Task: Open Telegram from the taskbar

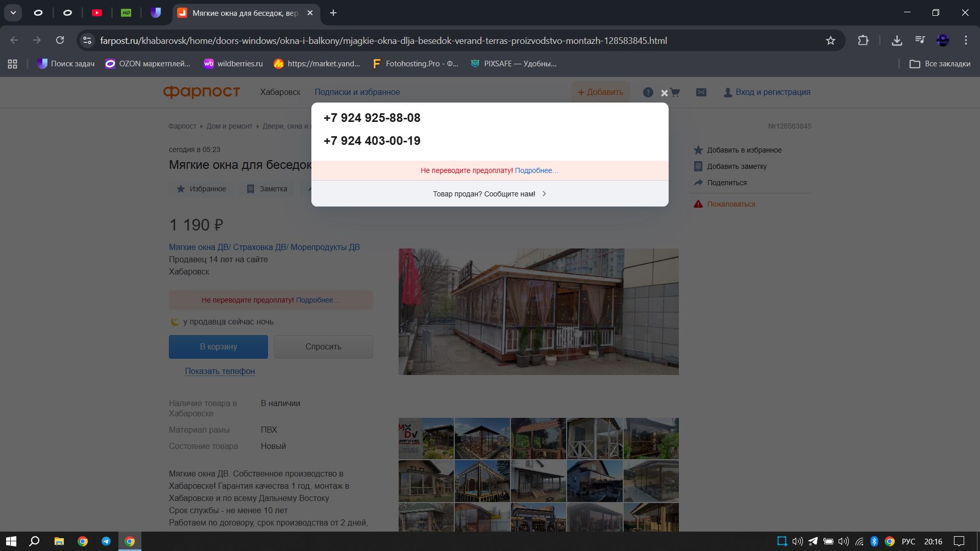Action: tap(106, 541)
